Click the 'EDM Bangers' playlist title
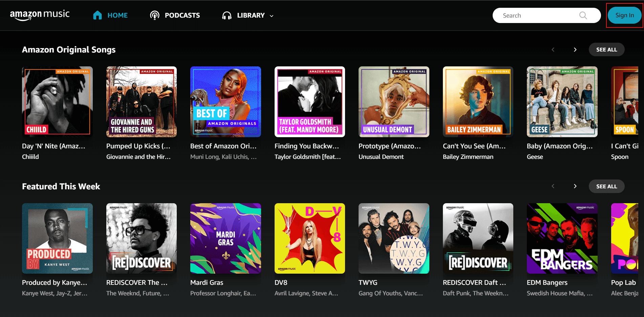Viewport: 644px width, 317px height. (547, 282)
